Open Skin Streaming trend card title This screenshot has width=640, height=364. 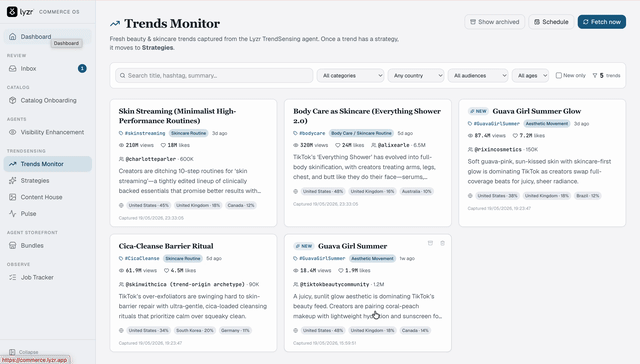tap(177, 116)
